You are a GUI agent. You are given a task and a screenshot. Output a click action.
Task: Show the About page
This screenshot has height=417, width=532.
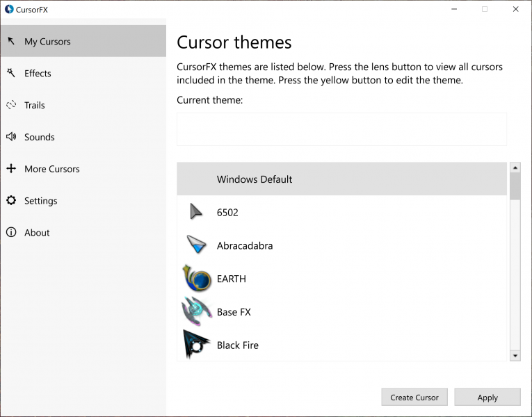click(x=83, y=232)
